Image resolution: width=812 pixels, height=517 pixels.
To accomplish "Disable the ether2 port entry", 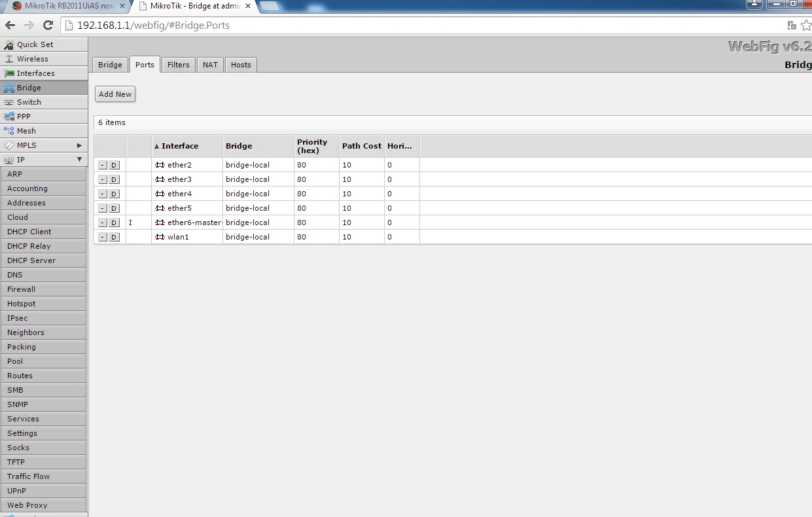I will tap(114, 165).
